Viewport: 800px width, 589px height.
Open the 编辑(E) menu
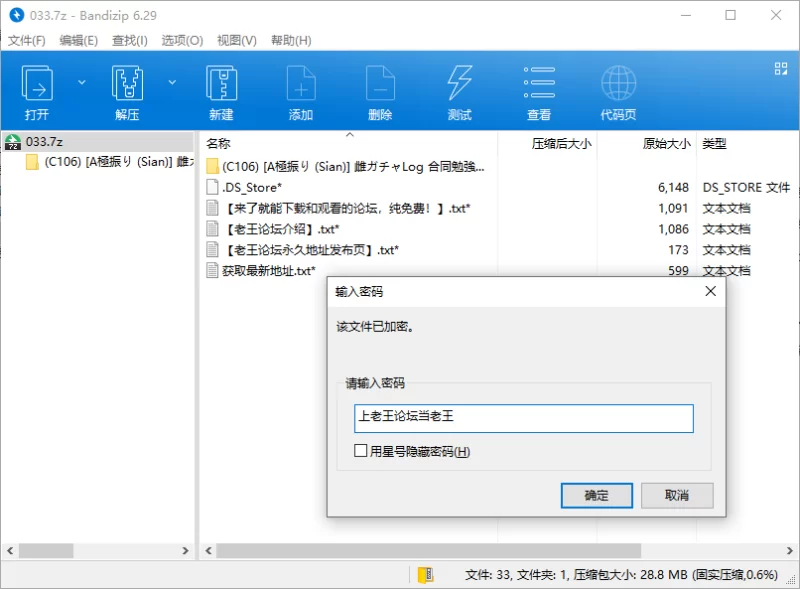79,40
